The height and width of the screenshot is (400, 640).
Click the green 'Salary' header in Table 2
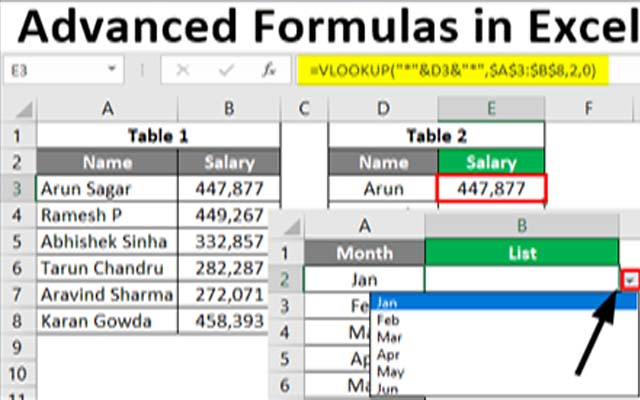(491, 162)
